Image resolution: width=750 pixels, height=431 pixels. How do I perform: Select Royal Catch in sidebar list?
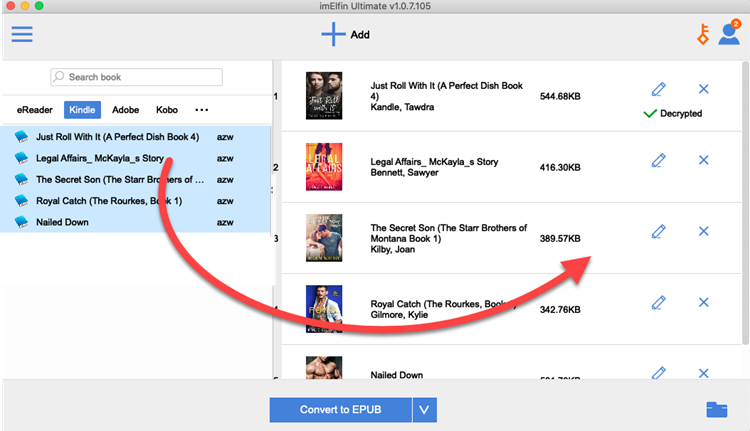135,200
